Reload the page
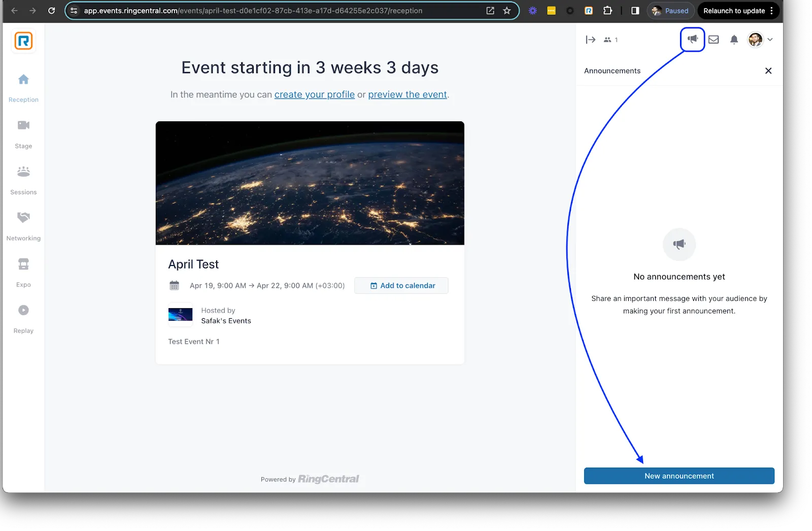This screenshot has height=531, width=812. click(x=51, y=11)
